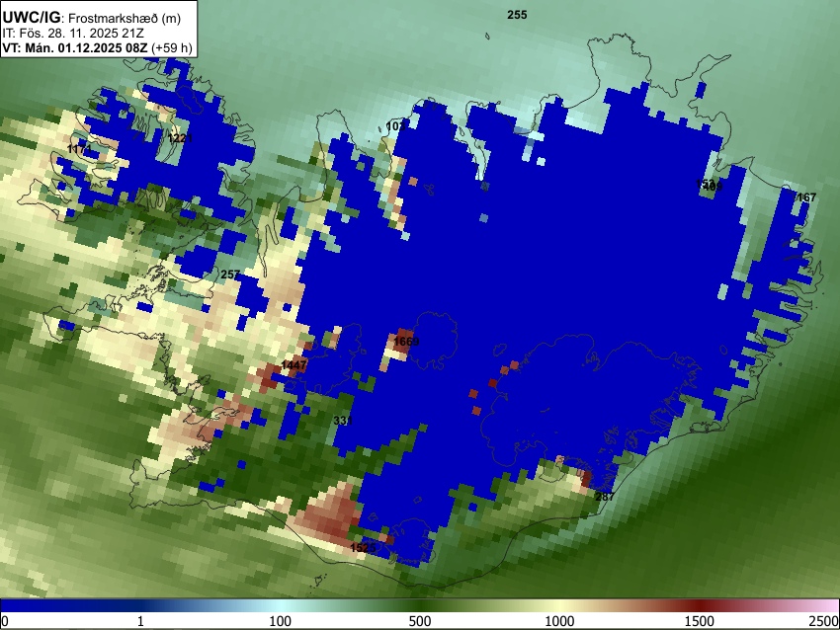Click the '1525' value on the south coast
This screenshot has height=630, width=840.
[x=363, y=548]
